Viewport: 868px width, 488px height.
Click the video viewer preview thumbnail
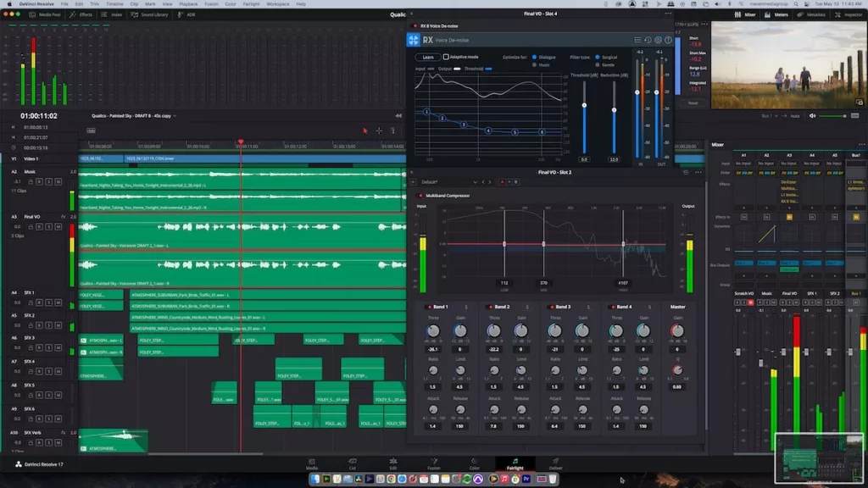tap(787, 64)
